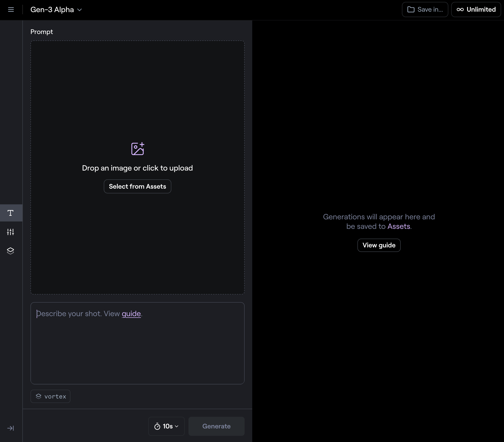Viewport: 504px width, 442px height.
Task: Click the folder icon in Save in
Action: pyautogui.click(x=411, y=10)
